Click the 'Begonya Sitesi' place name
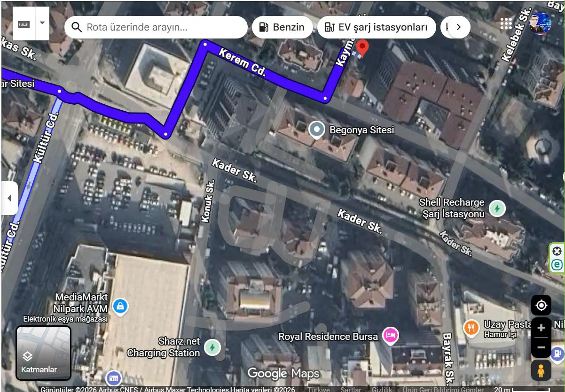Image resolution: width=565 pixels, height=392 pixels. click(361, 130)
